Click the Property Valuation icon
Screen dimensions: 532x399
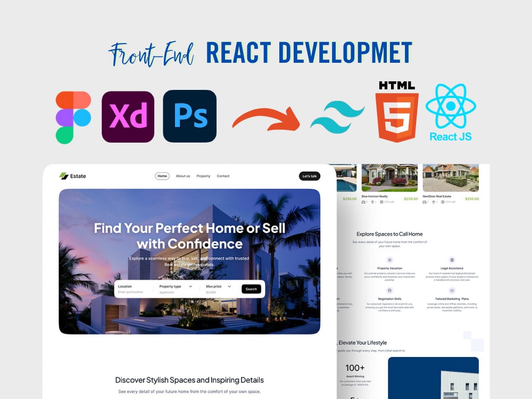(x=389, y=260)
